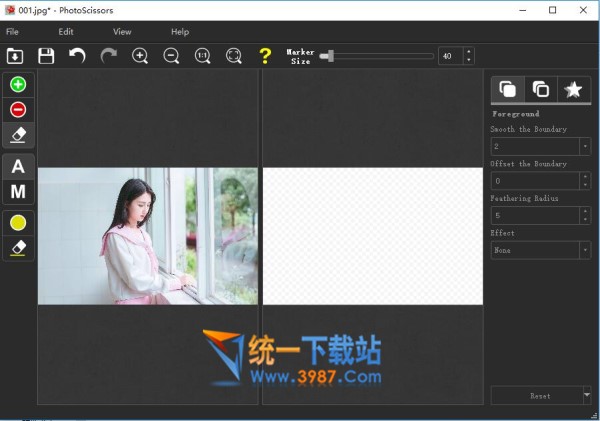Open help with the yellow question mark
Viewport: 600px width, 421px height.
point(265,56)
